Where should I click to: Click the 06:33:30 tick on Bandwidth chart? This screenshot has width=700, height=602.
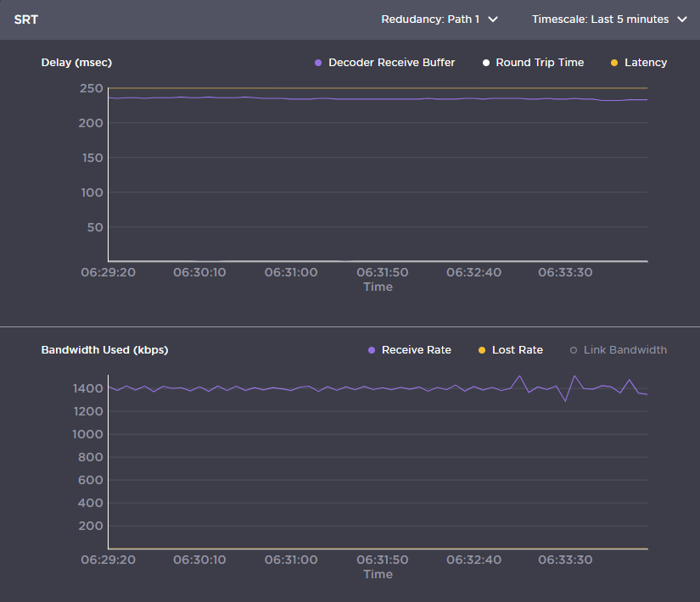pos(566,560)
